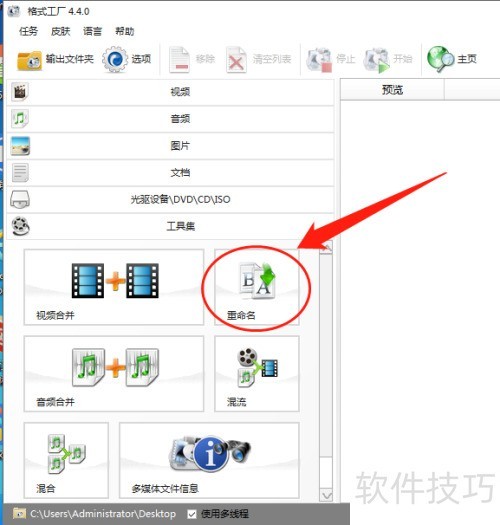Expand the 光驱设备\DVD\CD\ISO category
Viewport: 500px width, 525px height.
point(170,200)
